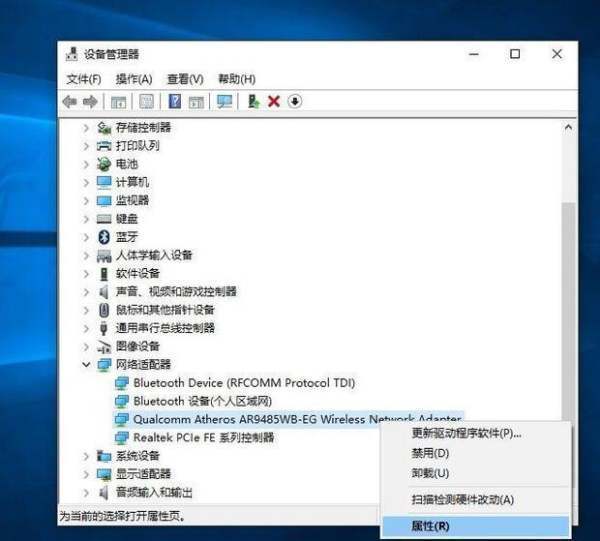Select Bluetooth Device (RFCOMM Protocol TDI)
Screen dimensions: 600x541
point(244,383)
